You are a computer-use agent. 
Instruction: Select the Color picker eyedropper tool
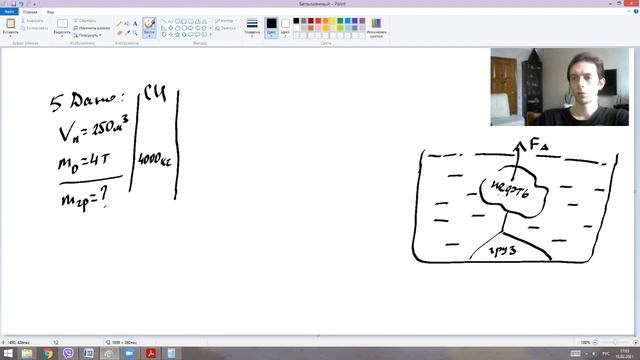tap(127, 33)
